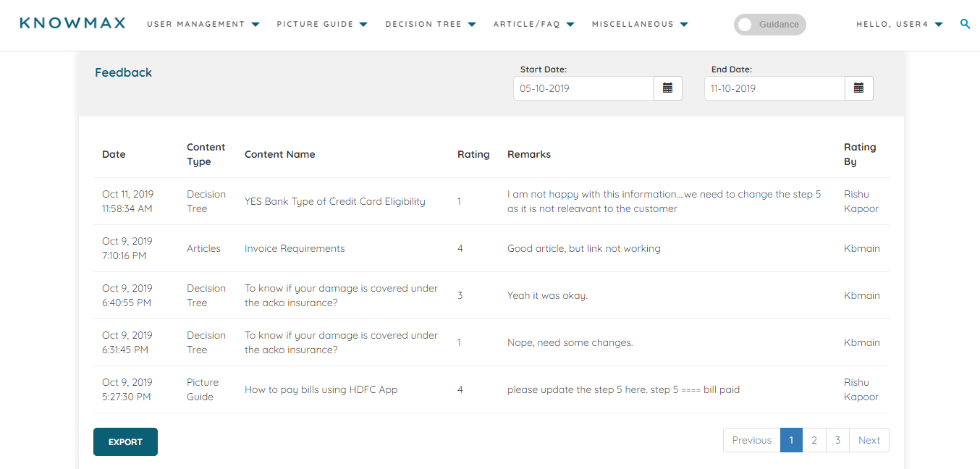Open the Invoice Requirements content entry

click(x=295, y=249)
